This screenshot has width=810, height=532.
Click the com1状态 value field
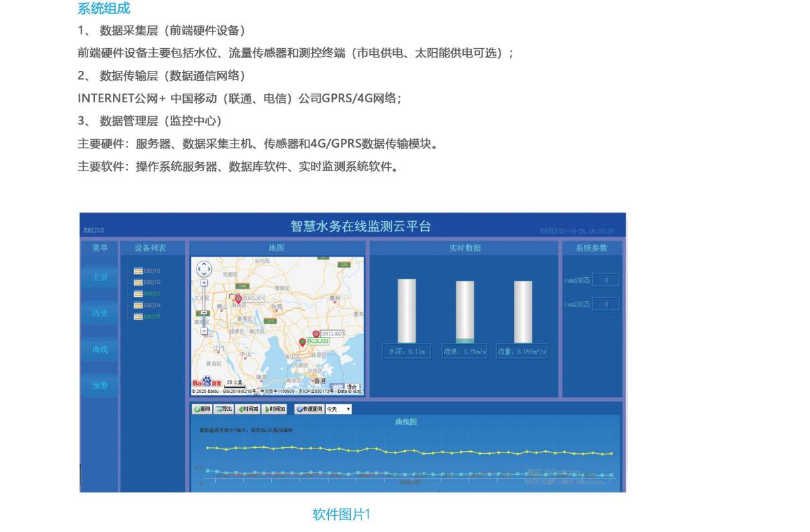605,280
